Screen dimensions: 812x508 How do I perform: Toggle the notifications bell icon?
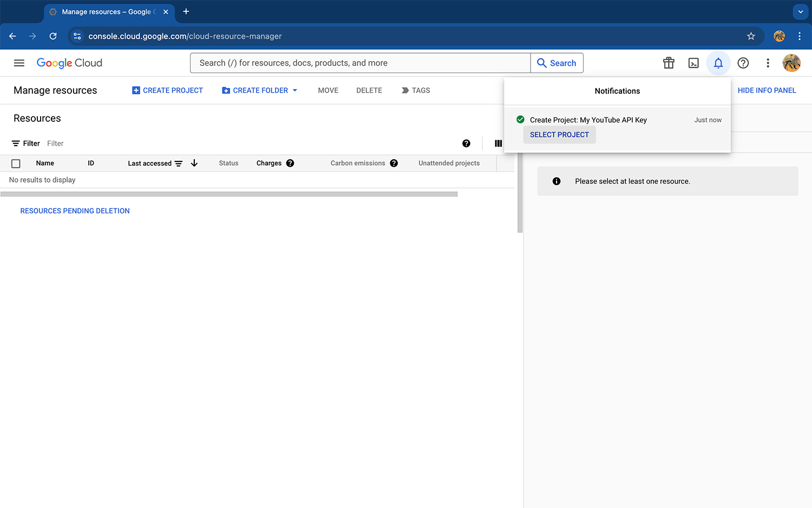(718, 63)
